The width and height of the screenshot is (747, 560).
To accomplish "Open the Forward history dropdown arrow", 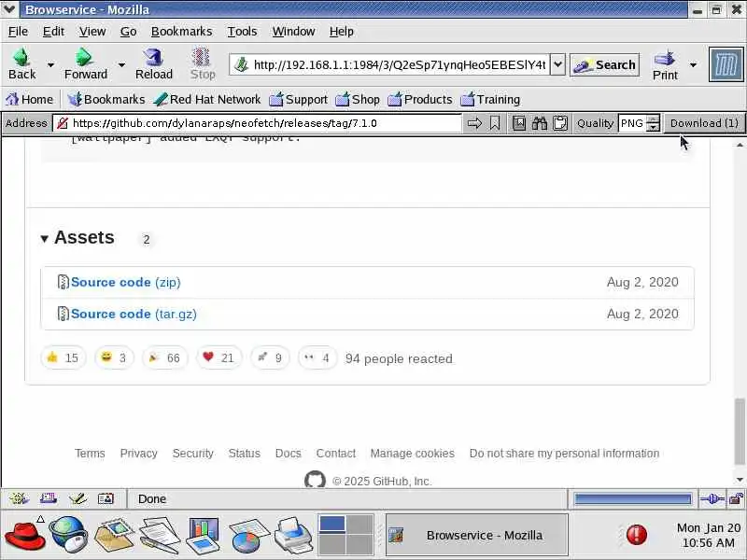I will tap(121, 64).
